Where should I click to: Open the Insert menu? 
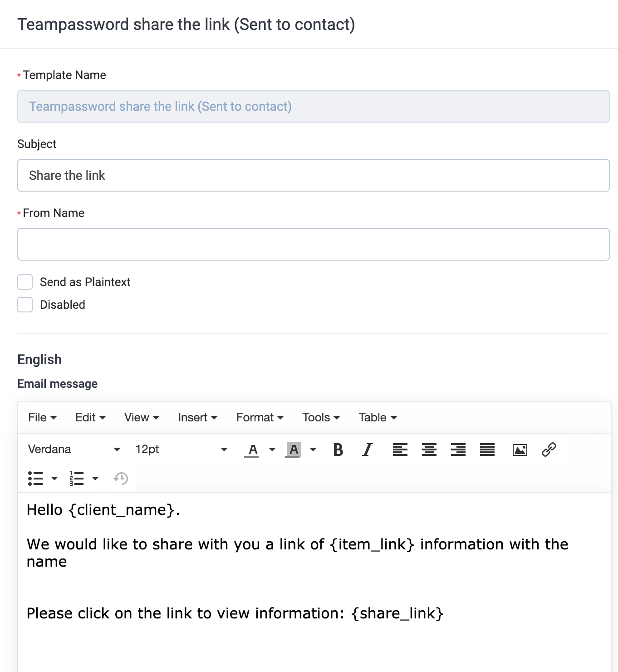tap(198, 417)
